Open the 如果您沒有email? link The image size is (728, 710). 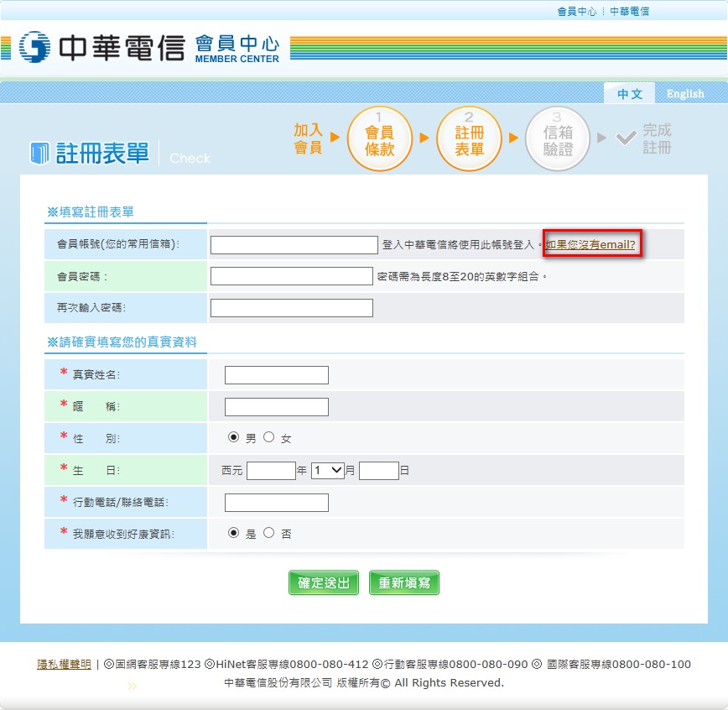590,244
